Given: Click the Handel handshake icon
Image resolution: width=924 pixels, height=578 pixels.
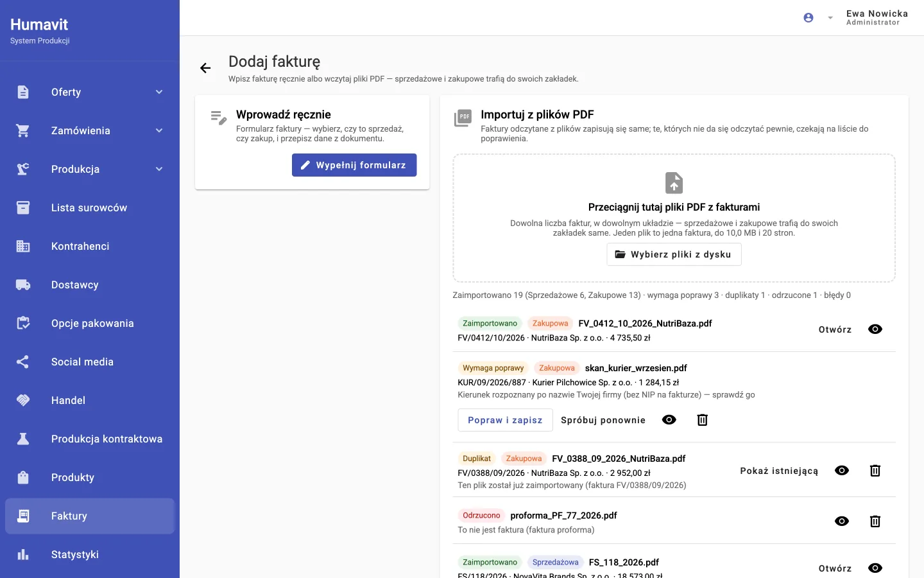Looking at the screenshot, I should pyautogui.click(x=23, y=400).
